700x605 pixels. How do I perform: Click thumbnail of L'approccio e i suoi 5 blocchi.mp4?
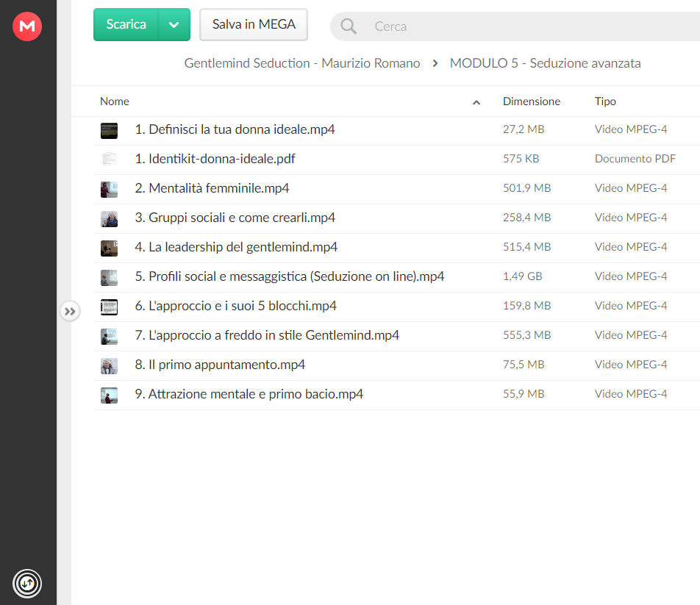[109, 307]
